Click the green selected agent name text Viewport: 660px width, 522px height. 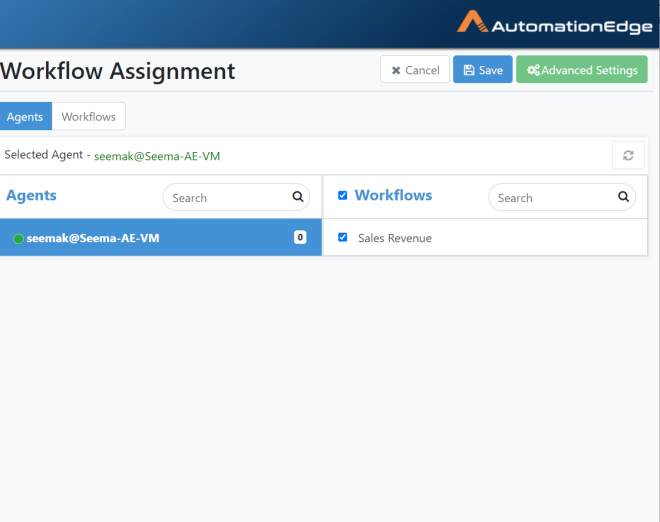157,156
